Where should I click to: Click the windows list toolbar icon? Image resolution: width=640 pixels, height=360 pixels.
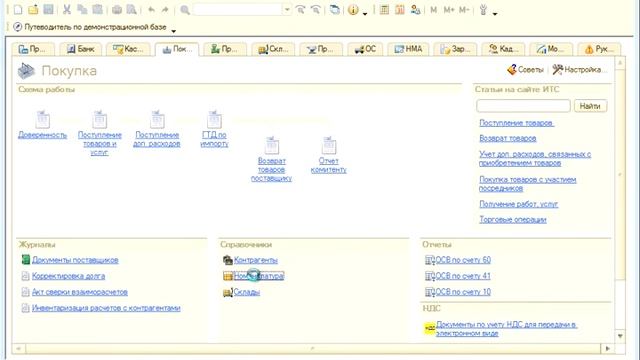point(334,9)
